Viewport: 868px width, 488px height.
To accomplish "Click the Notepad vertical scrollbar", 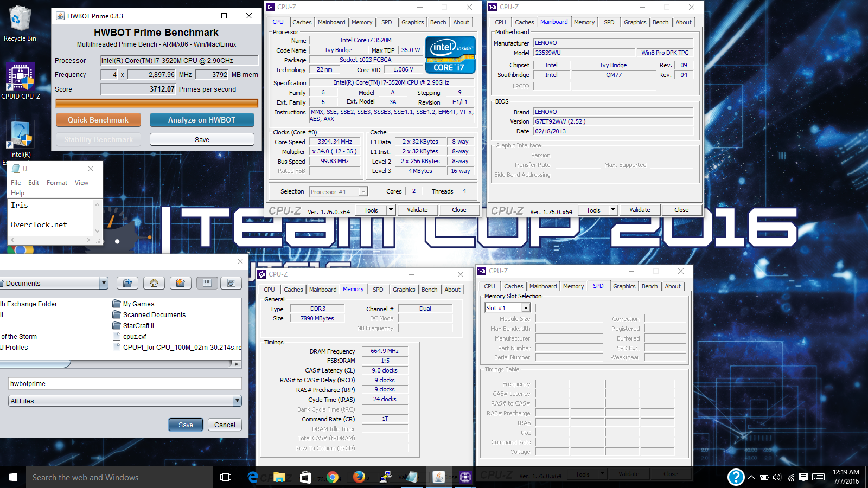I will pos(98,217).
